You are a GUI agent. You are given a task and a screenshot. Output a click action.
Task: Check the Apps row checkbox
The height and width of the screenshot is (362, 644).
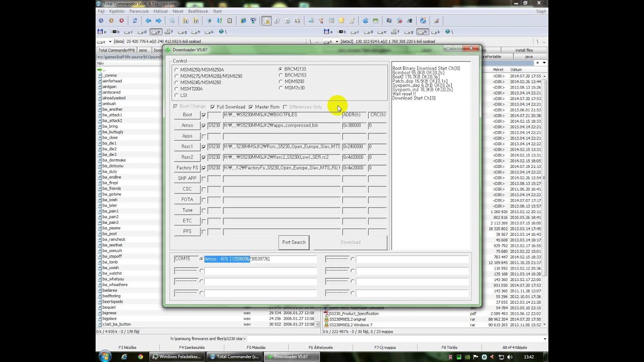(204, 136)
